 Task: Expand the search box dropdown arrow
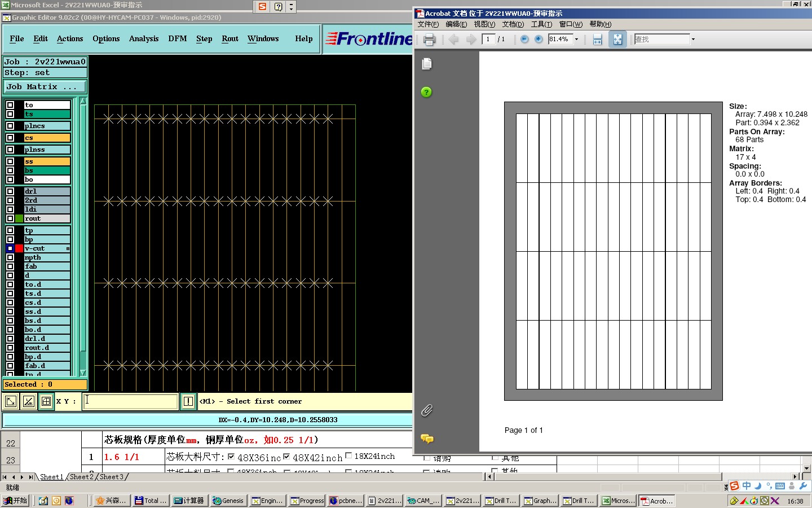(693, 40)
